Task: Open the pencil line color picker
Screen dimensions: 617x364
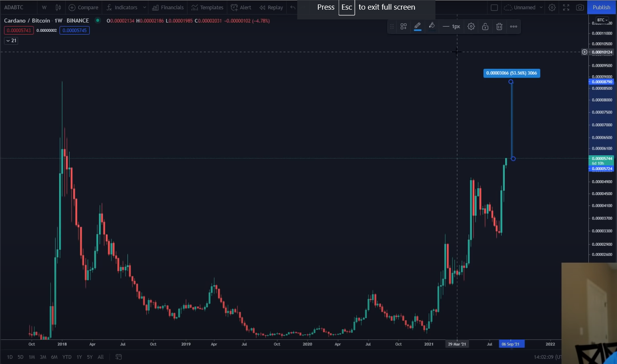Action: (418, 27)
